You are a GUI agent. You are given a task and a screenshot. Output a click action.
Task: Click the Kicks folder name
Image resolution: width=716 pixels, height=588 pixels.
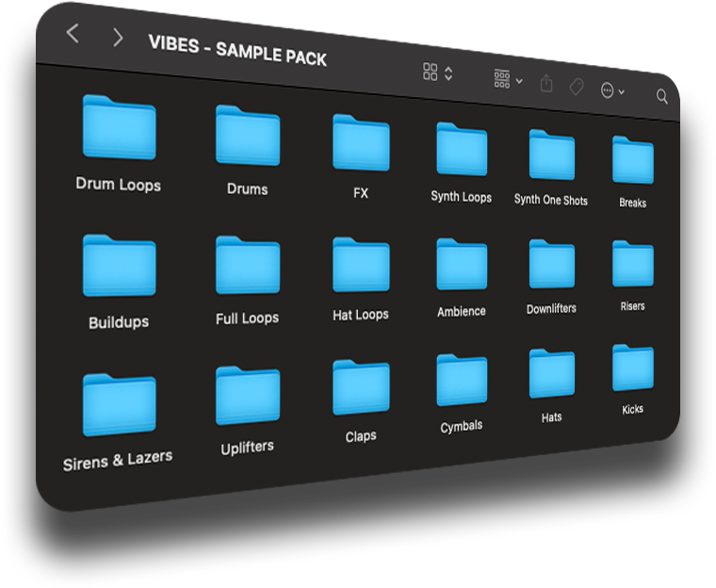pos(632,409)
